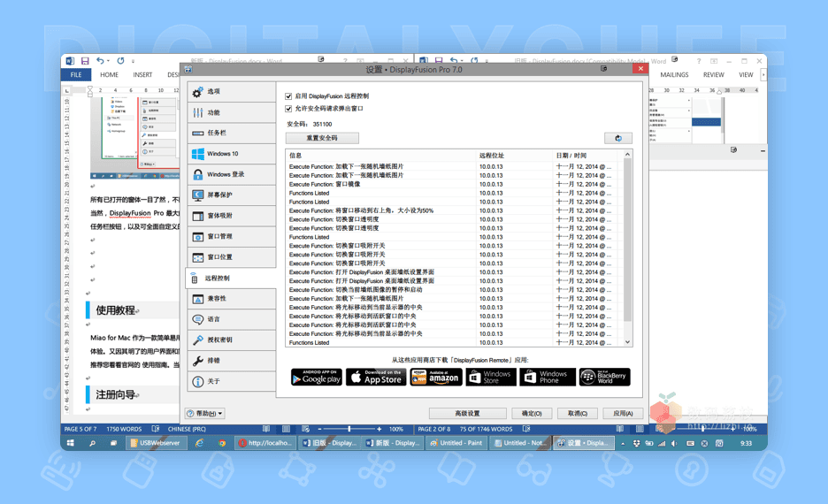This screenshot has width=828, height=504.
Task: Click scroll down arrow of log list
Action: (x=627, y=342)
